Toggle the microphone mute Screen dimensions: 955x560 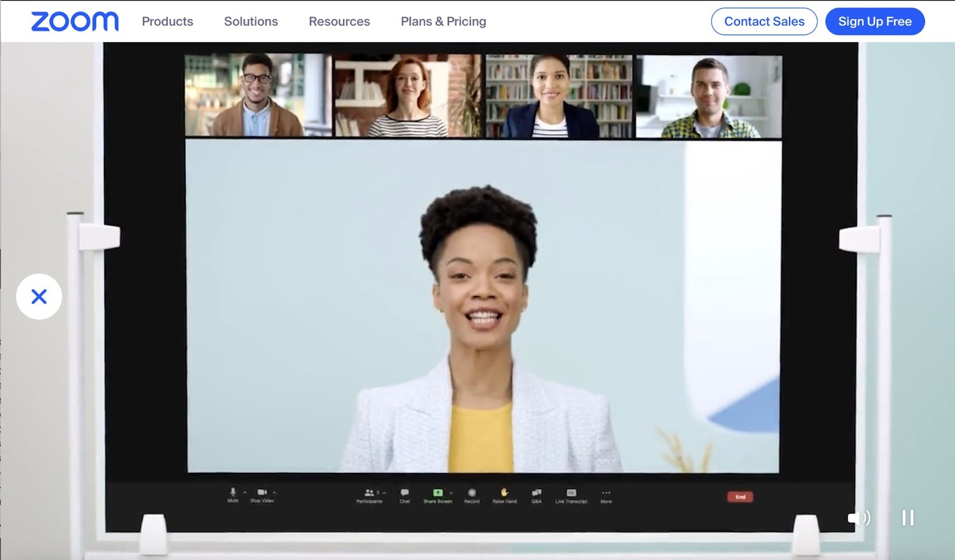pyautogui.click(x=233, y=493)
